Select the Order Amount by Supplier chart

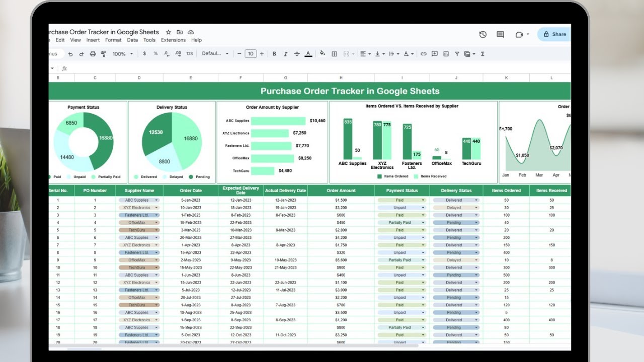(272, 142)
